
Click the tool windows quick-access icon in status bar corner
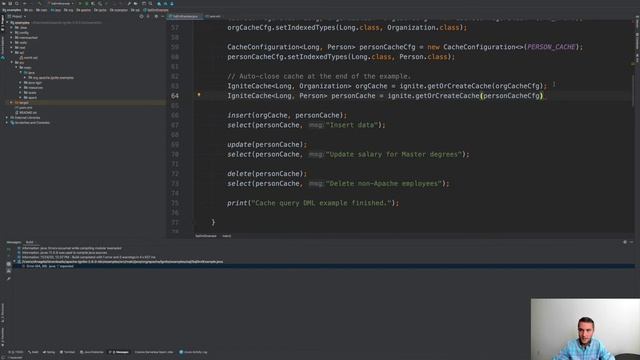[3, 358]
